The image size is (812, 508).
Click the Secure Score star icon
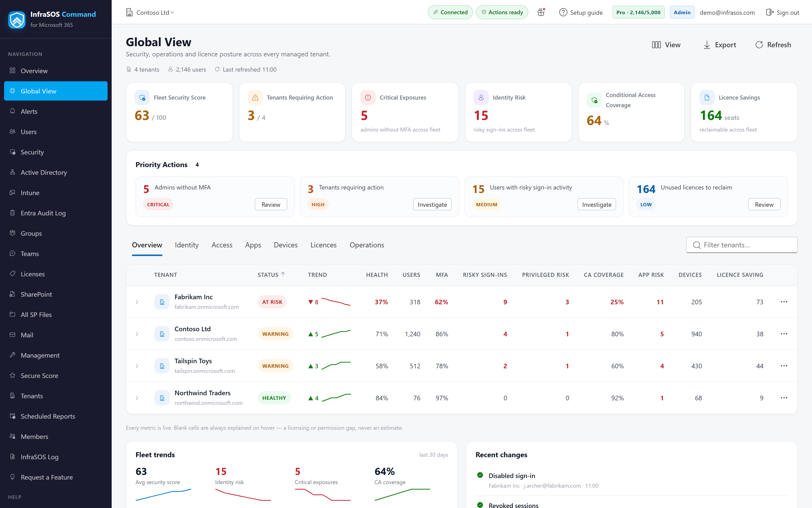click(12, 375)
